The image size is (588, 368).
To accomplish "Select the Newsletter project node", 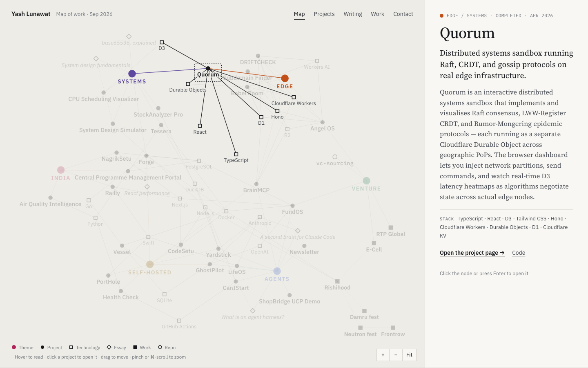I will [304, 246].
